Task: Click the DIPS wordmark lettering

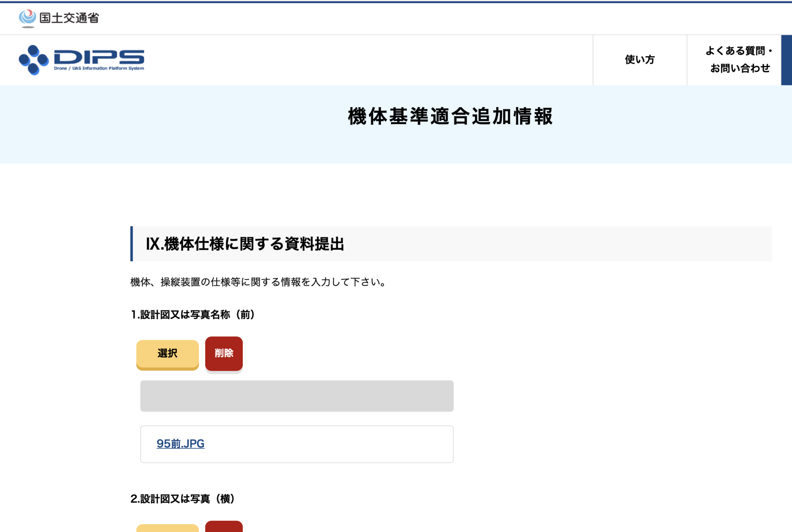Action: 99,57
